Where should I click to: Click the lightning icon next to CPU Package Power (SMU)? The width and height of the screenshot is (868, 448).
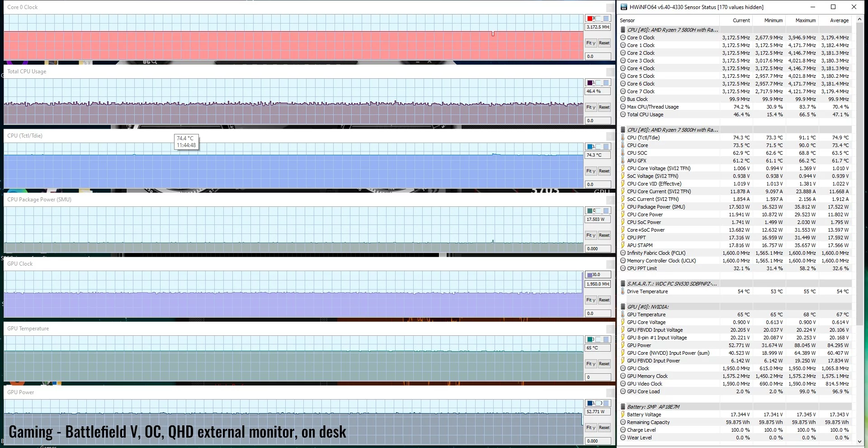coord(623,207)
